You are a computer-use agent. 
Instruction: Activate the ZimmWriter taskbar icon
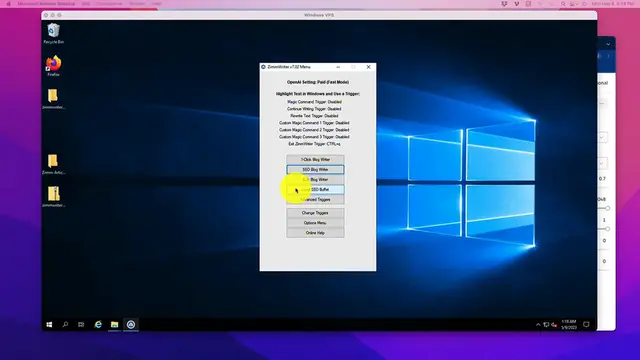[131, 324]
